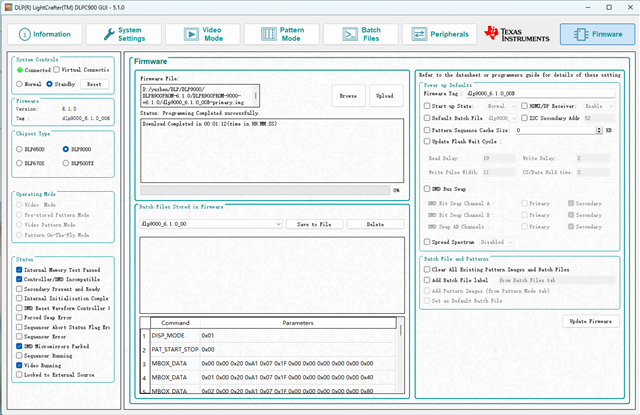
Task: Enable the Default Batch File checkbox
Action: click(427, 118)
